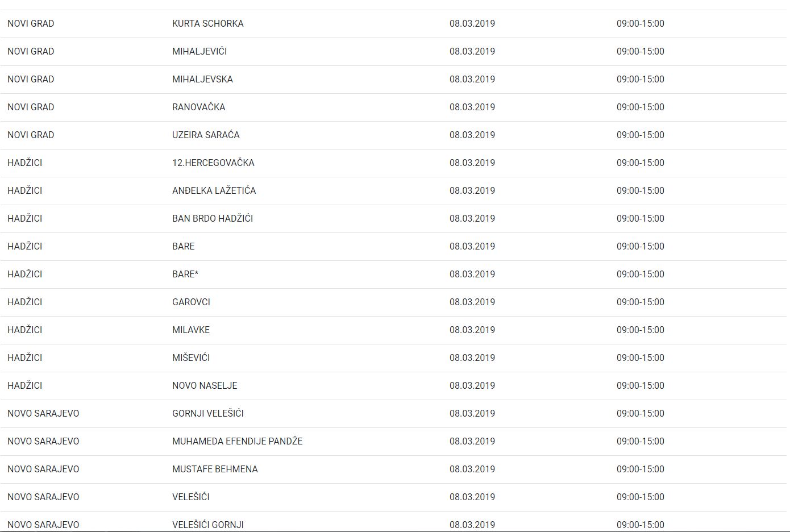790x532 pixels.
Task: Select the GAROVCI street entry
Action: [191, 302]
